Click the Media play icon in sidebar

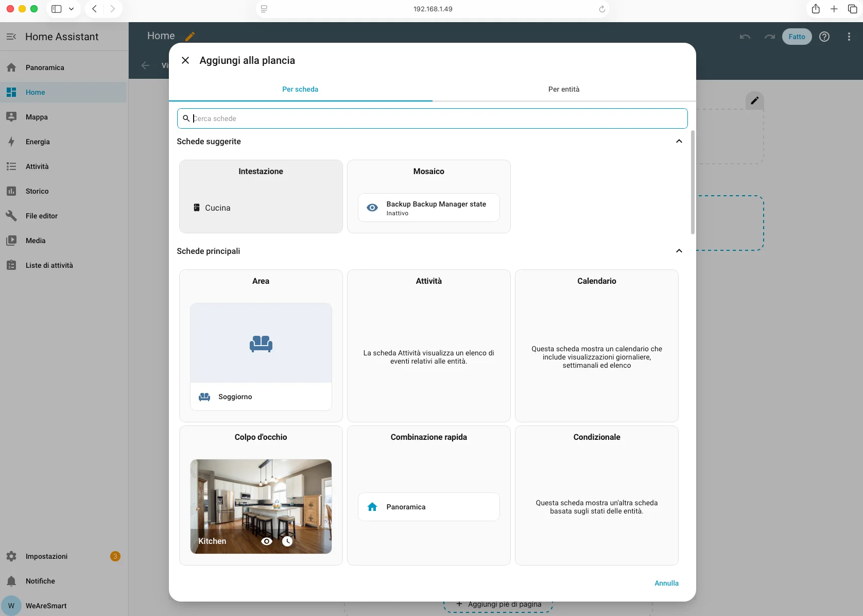(x=11, y=241)
